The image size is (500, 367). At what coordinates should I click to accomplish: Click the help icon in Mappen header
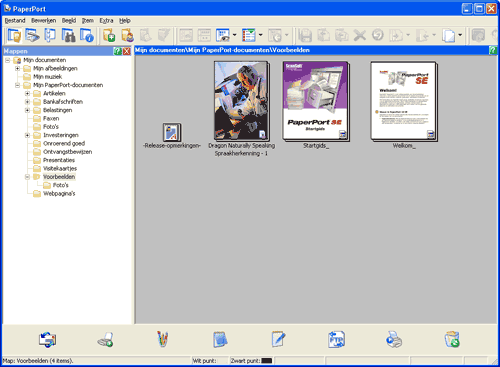117,51
